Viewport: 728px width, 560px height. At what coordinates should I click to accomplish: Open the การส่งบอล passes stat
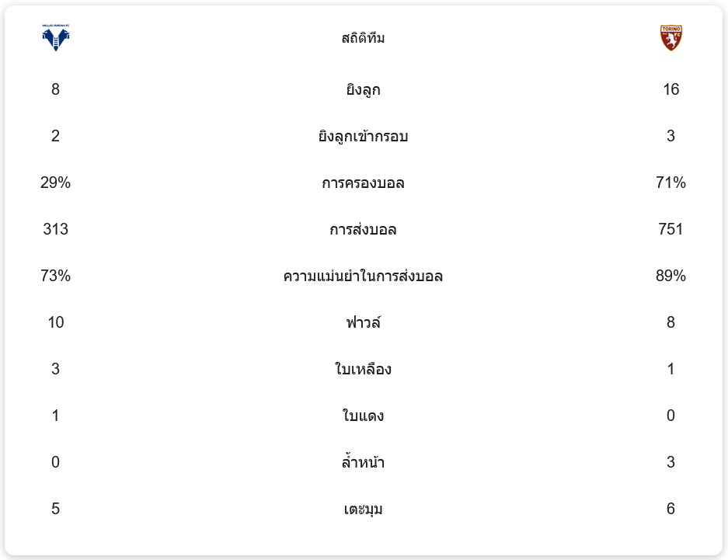pos(363,229)
